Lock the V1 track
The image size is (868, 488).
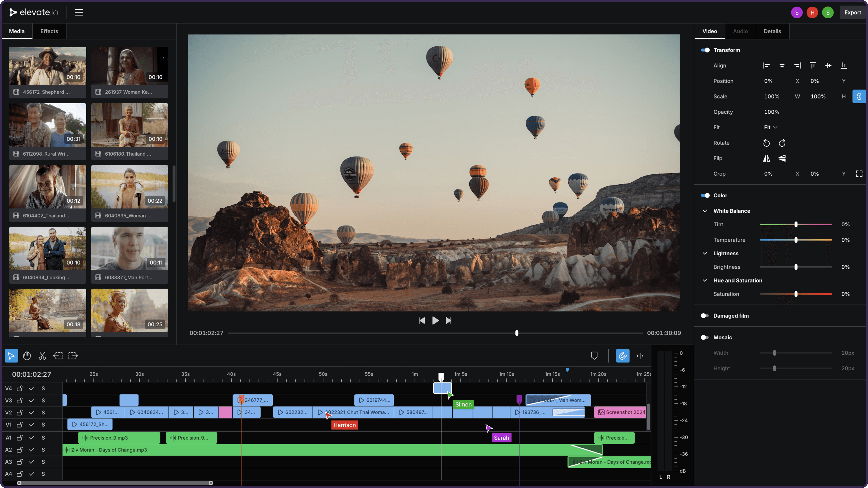point(20,425)
